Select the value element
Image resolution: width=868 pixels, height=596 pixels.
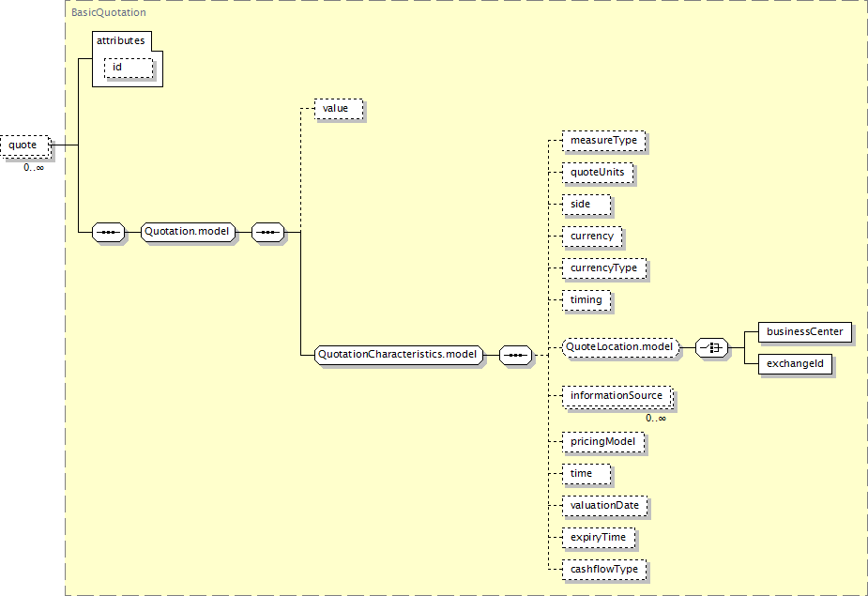point(336,109)
